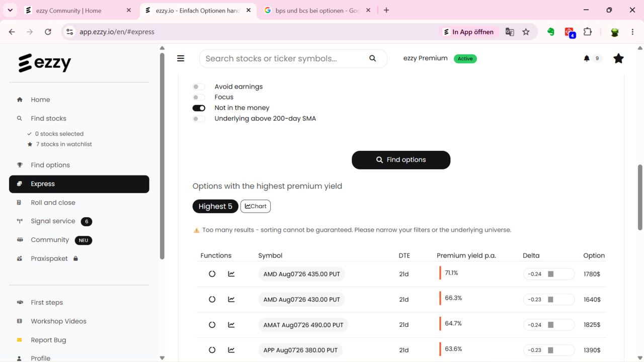Reload the page

tap(48, 32)
